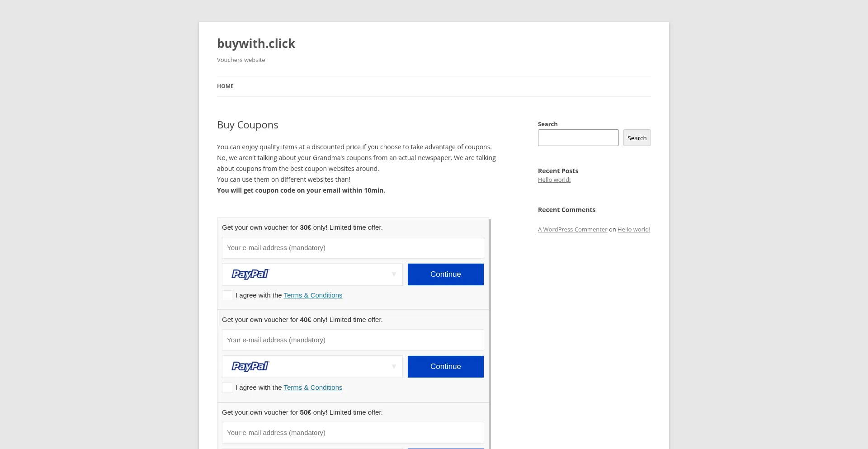Go to buywith.click site title
The width and height of the screenshot is (868, 449).
(x=256, y=44)
